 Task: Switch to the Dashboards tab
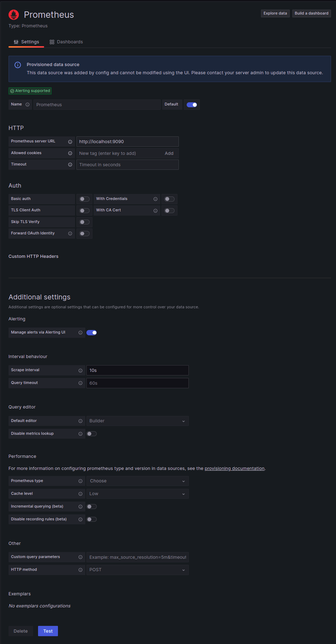pos(66,42)
